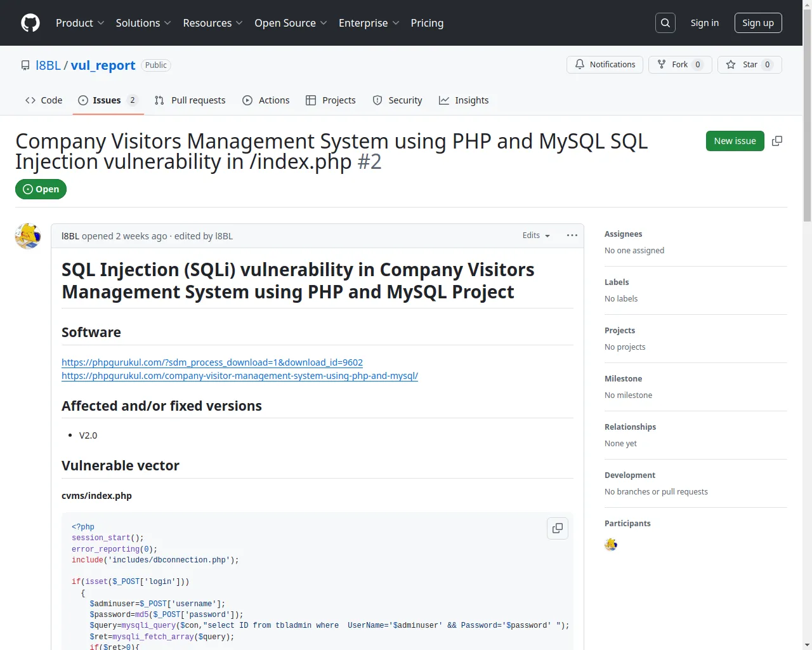The width and height of the screenshot is (812, 650).
Task: Open the Security tab
Action: pos(397,100)
